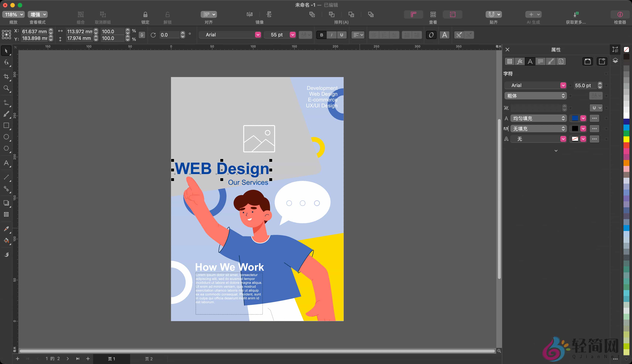Toggle italic formatting on selected text
Screen dimensions: 632x364
(x=332, y=35)
